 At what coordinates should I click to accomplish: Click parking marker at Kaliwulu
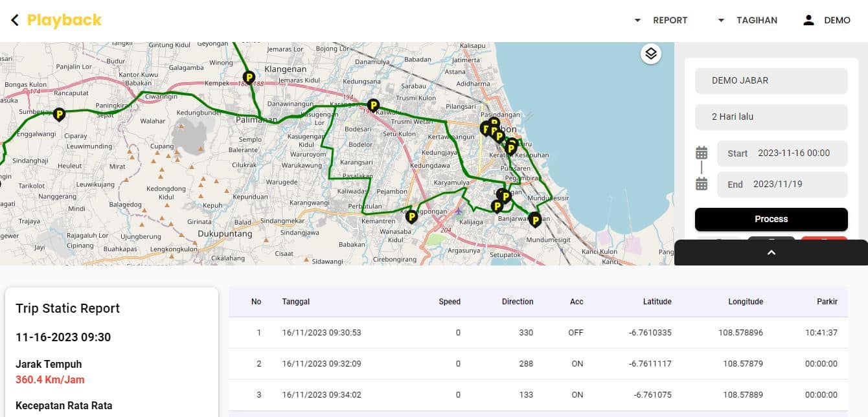(373, 105)
